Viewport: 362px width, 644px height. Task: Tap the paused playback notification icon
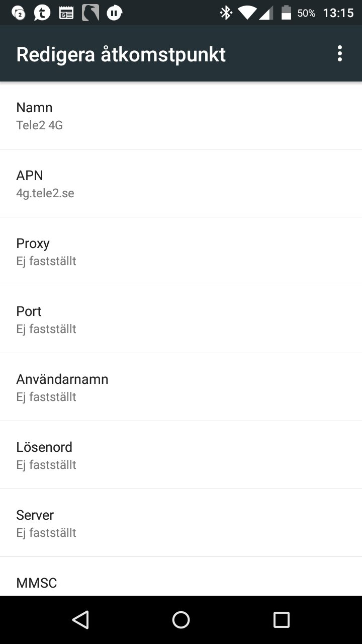[114, 13]
